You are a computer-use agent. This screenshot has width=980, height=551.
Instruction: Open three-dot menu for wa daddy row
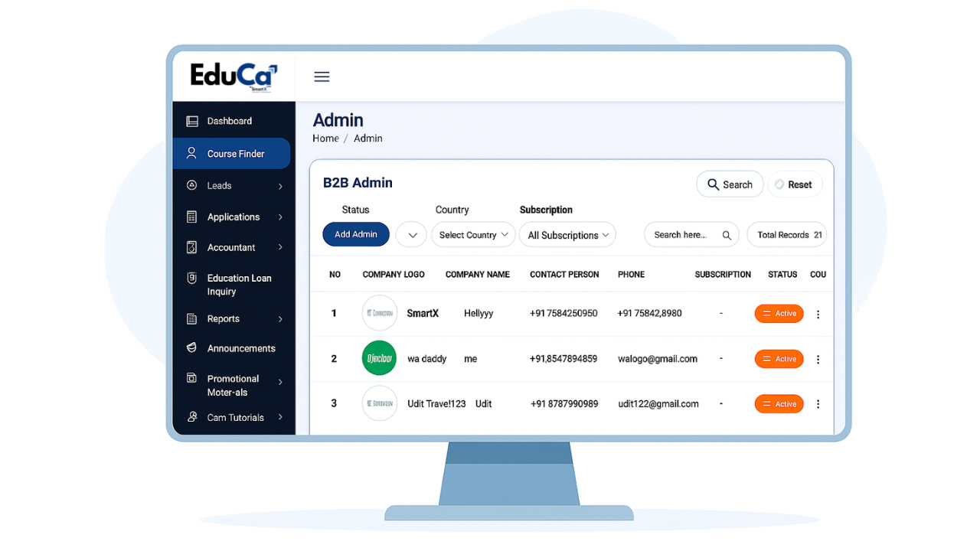click(818, 359)
